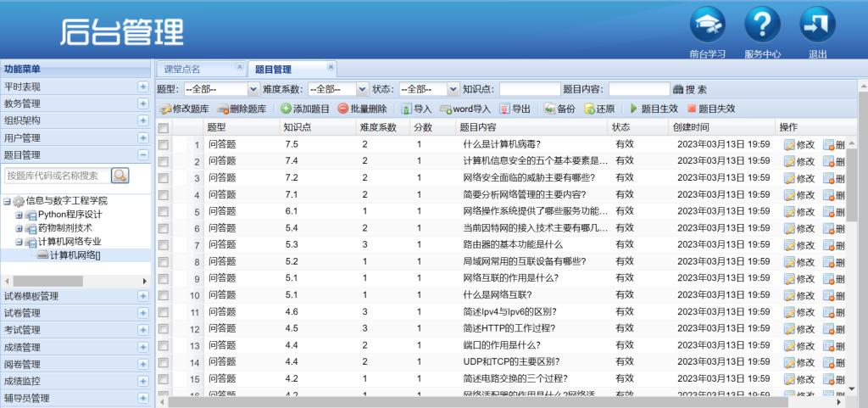
Task: Click the 搜索 search button
Action: pyautogui.click(x=689, y=89)
